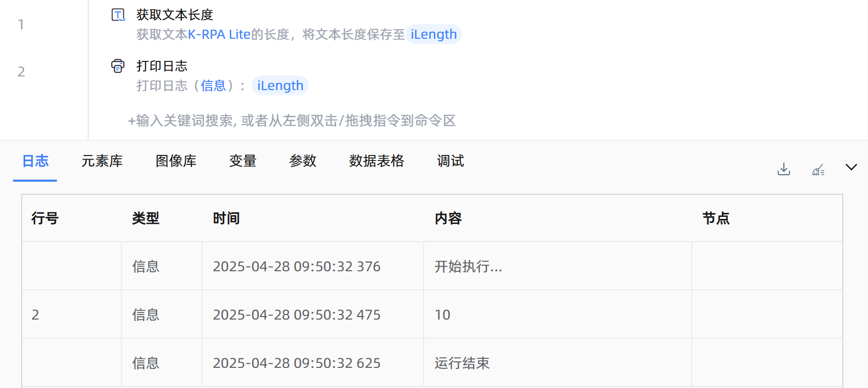Switch to the 数据表格 tab
The width and height of the screenshot is (868, 388).
point(376,161)
